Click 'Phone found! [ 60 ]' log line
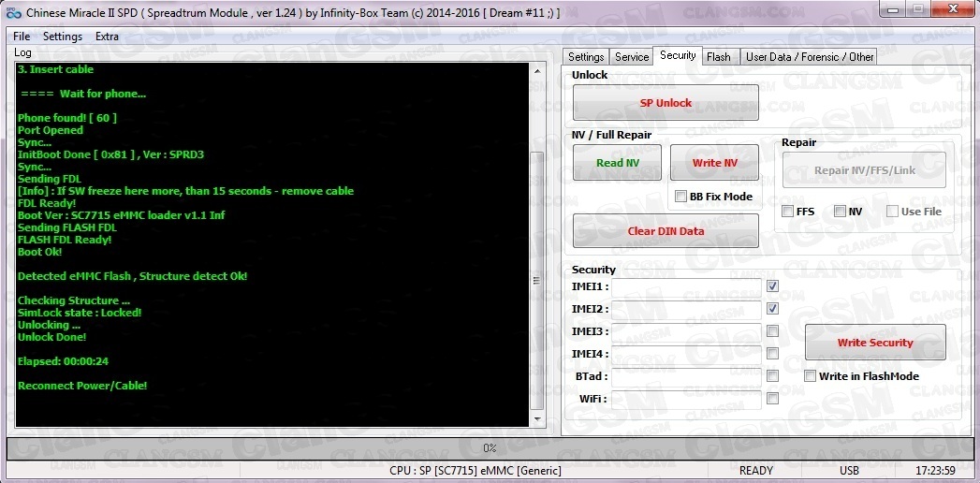Image resolution: width=980 pixels, height=483 pixels. tap(66, 117)
